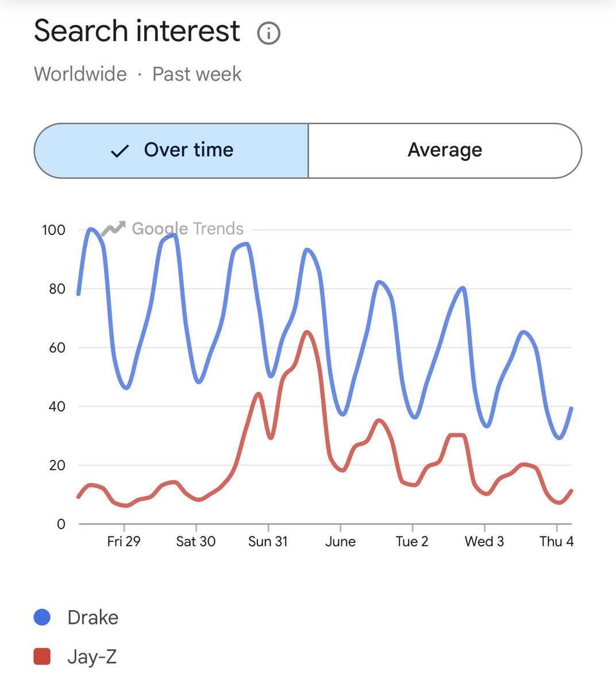Click the blue Drake legend dot
This screenshot has width=616, height=690.
coord(43,617)
